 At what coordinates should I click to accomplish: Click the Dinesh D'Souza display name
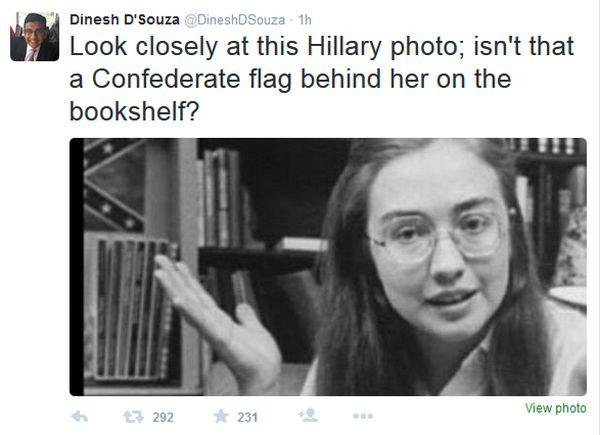point(124,20)
